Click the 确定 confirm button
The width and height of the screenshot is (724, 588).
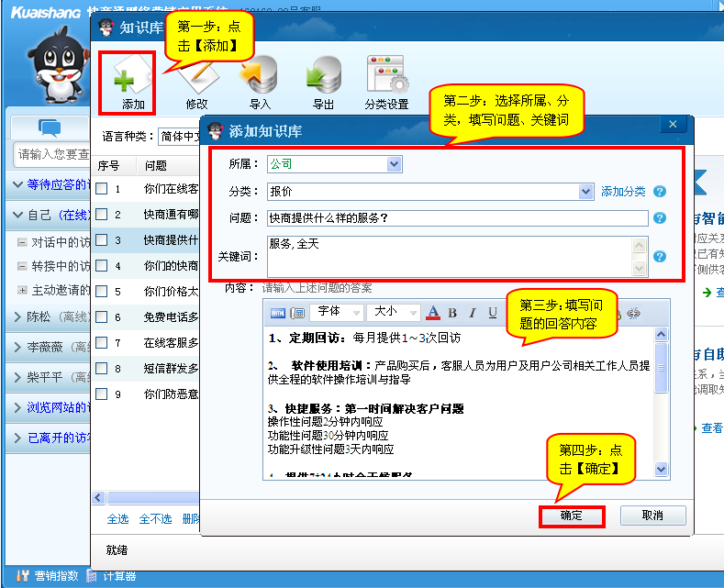[571, 516]
